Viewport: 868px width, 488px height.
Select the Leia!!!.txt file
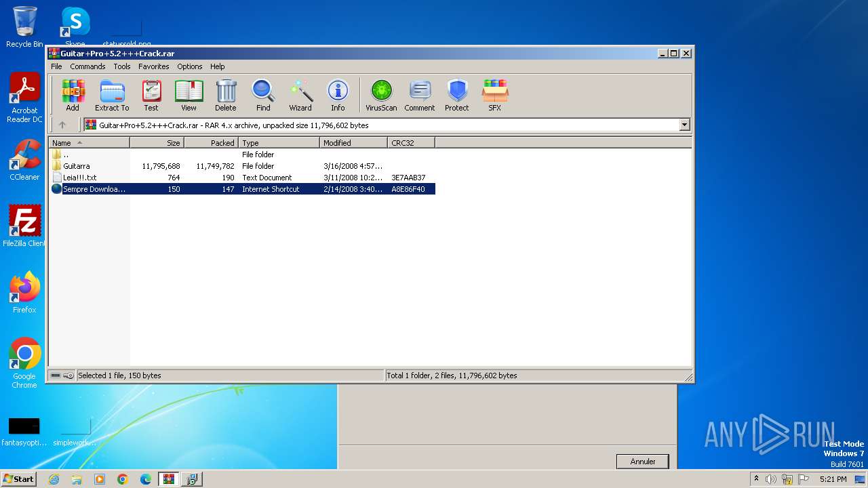click(242, 178)
